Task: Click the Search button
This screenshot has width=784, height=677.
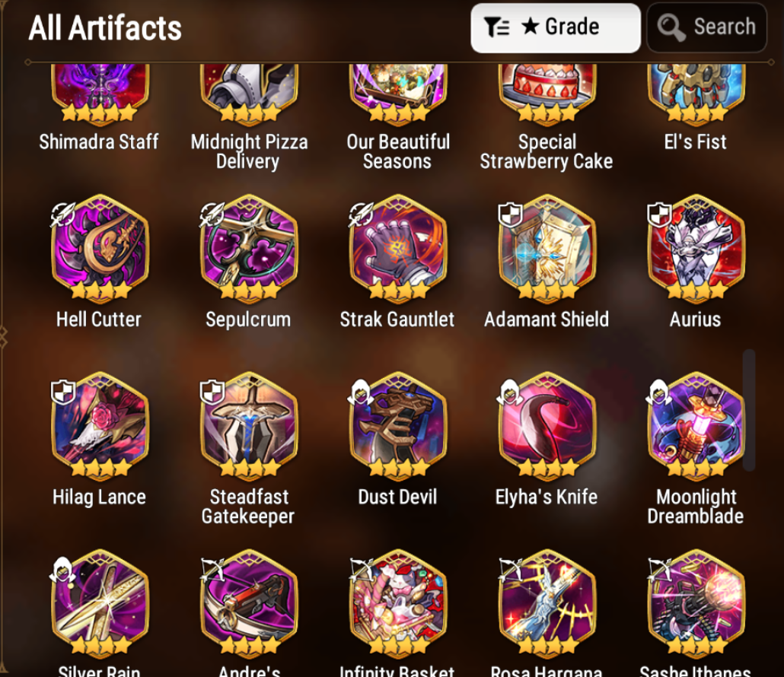Action: click(706, 27)
